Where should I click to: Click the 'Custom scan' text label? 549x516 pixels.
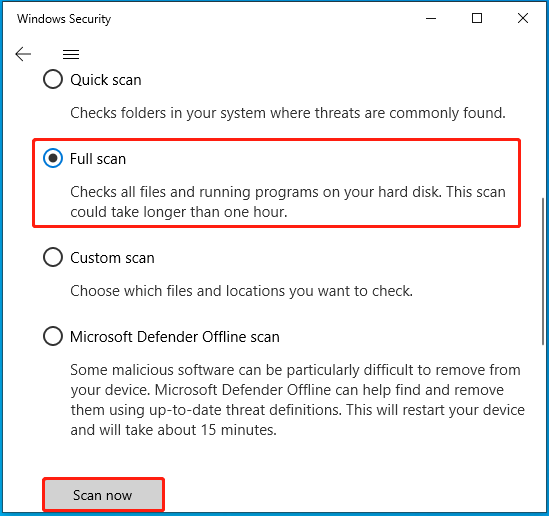click(112, 258)
